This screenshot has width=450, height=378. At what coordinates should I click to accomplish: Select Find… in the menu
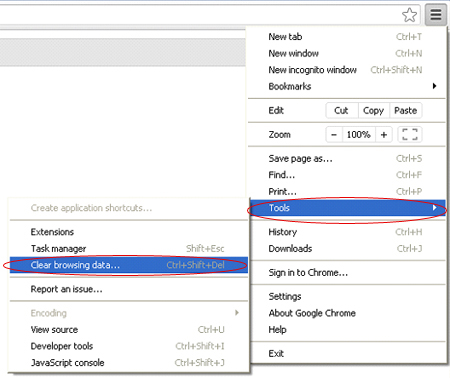coord(347,175)
